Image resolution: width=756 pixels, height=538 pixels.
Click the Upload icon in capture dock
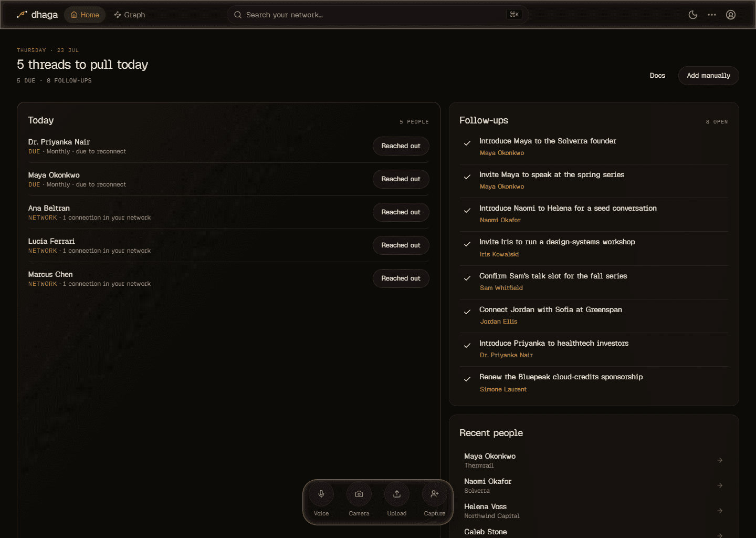(x=397, y=494)
